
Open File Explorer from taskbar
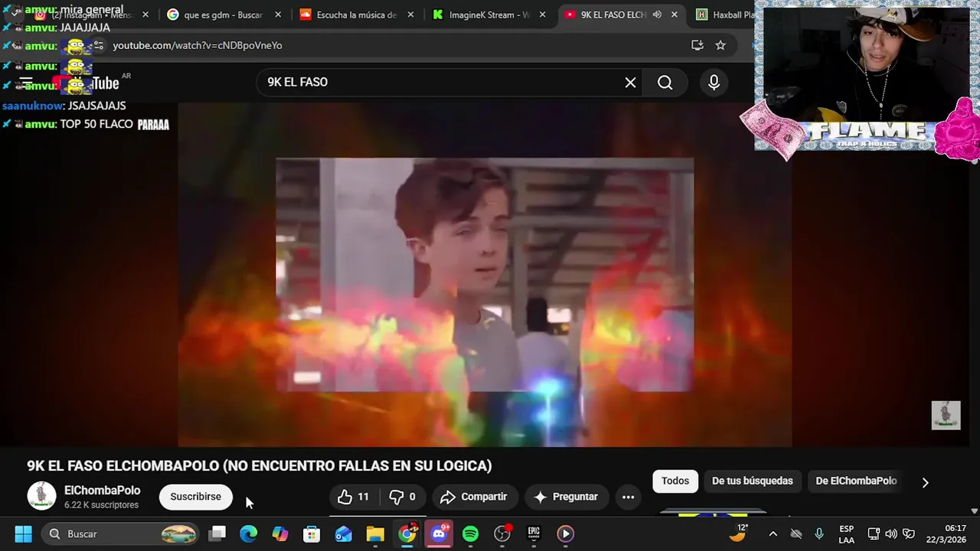375,533
